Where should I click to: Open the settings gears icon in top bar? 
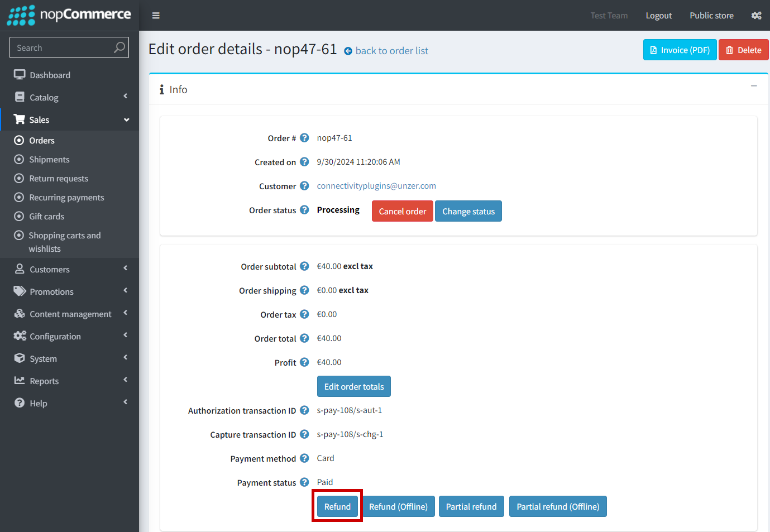click(x=756, y=16)
